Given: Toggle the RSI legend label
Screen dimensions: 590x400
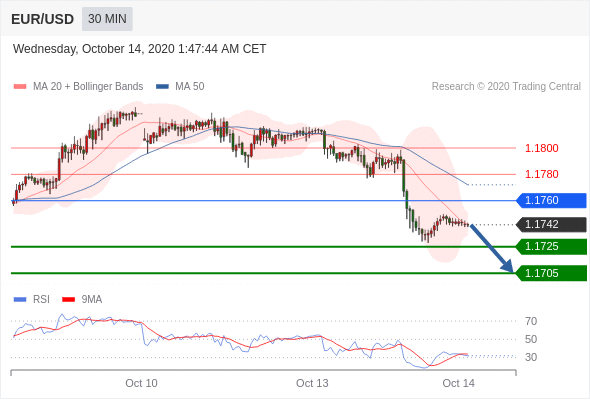Looking at the screenshot, I should [x=41, y=300].
